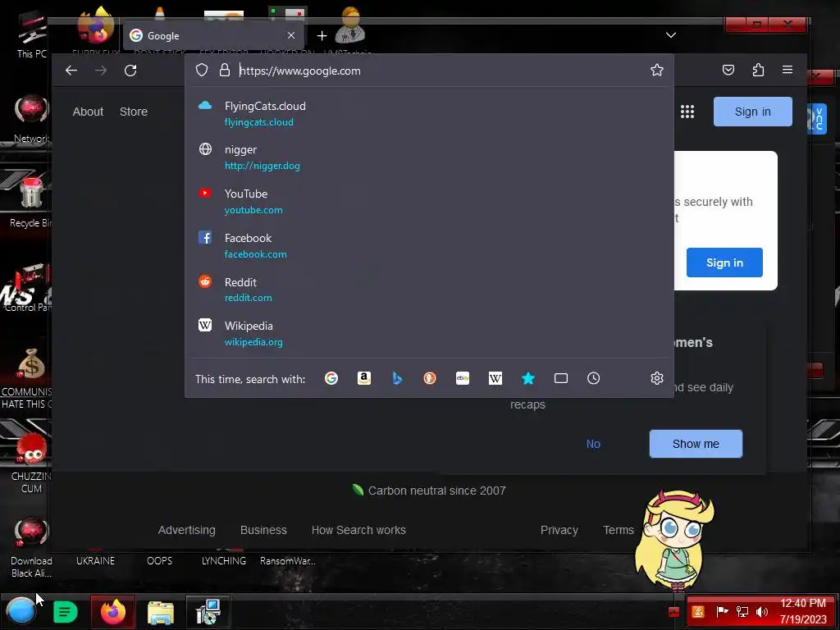The height and width of the screenshot is (630, 840).
Task: Open the Privacy footer link
Action: pos(559,530)
